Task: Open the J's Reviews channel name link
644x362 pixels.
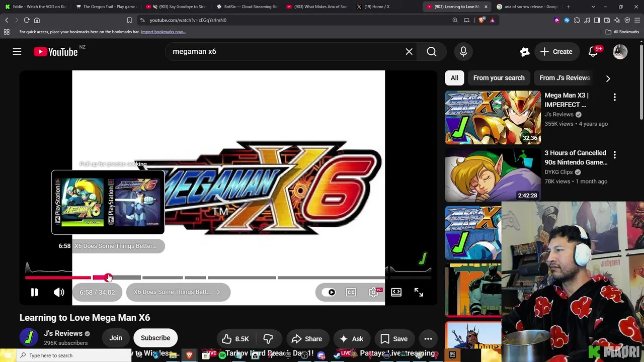Action: [63, 333]
